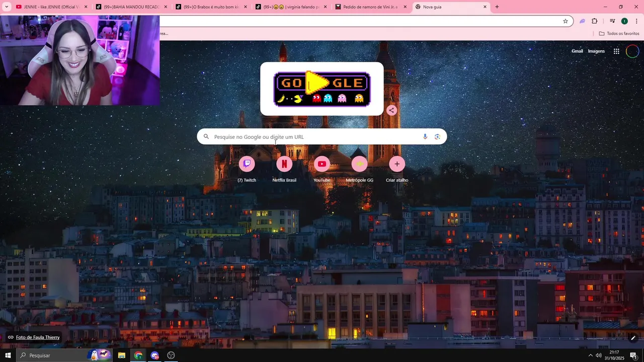This screenshot has height=362, width=644.
Task: Close the Nova guia tab
Action: pyautogui.click(x=485, y=7)
